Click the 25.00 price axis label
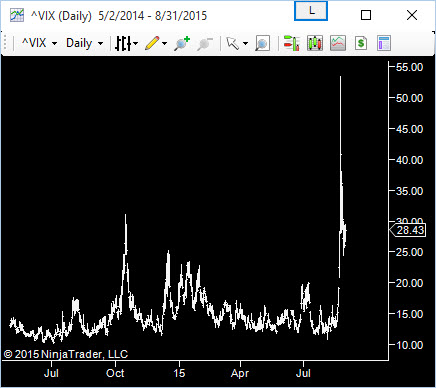This screenshot has height=388, width=436. [409, 252]
